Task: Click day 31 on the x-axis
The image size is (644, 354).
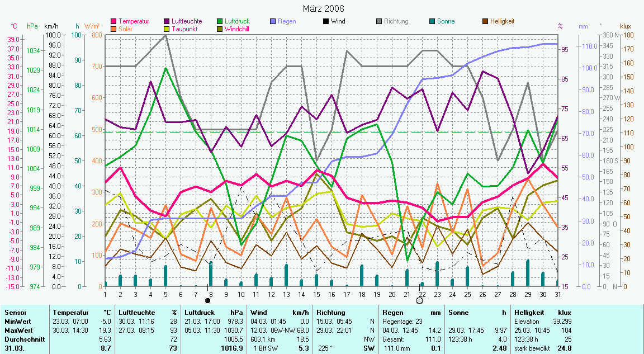Action: coord(557,294)
